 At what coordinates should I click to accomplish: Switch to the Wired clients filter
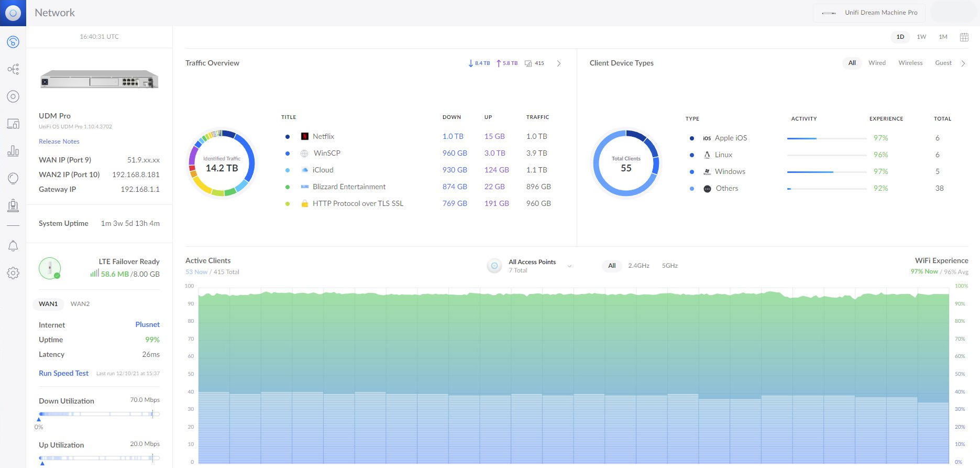click(x=877, y=63)
